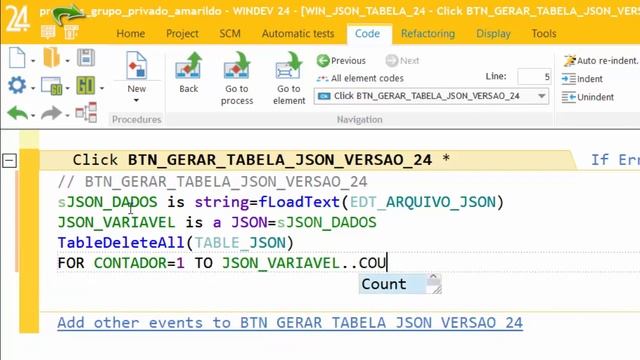
Task: Expand dropdown arrow beside Redo arrow
Action: tap(67, 116)
